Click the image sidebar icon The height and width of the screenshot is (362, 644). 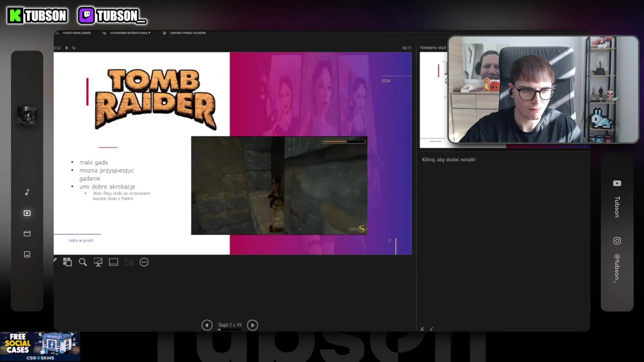click(x=27, y=254)
